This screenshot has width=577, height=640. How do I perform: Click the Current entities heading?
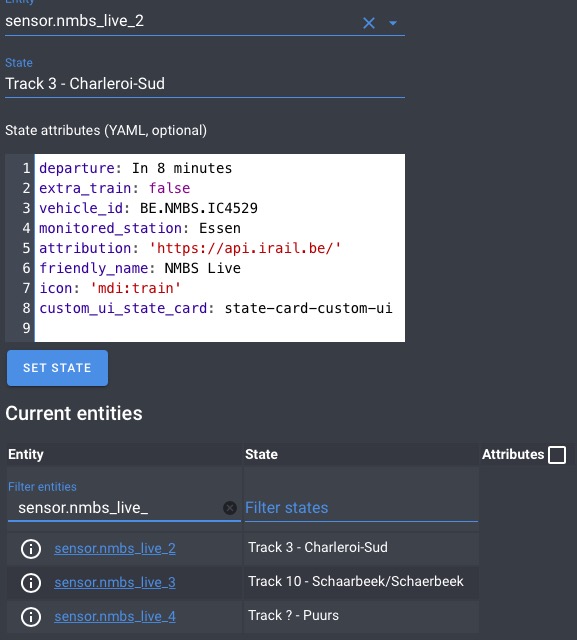click(x=74, y=413)
